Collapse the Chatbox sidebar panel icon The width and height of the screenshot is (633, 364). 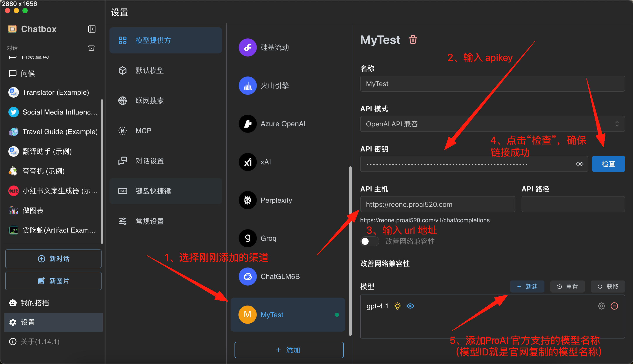(92, 29)
